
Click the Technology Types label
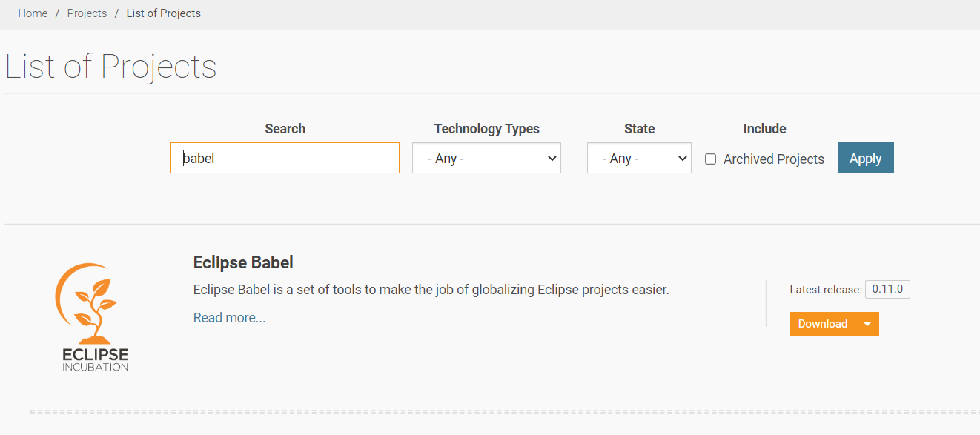point(486,129)
